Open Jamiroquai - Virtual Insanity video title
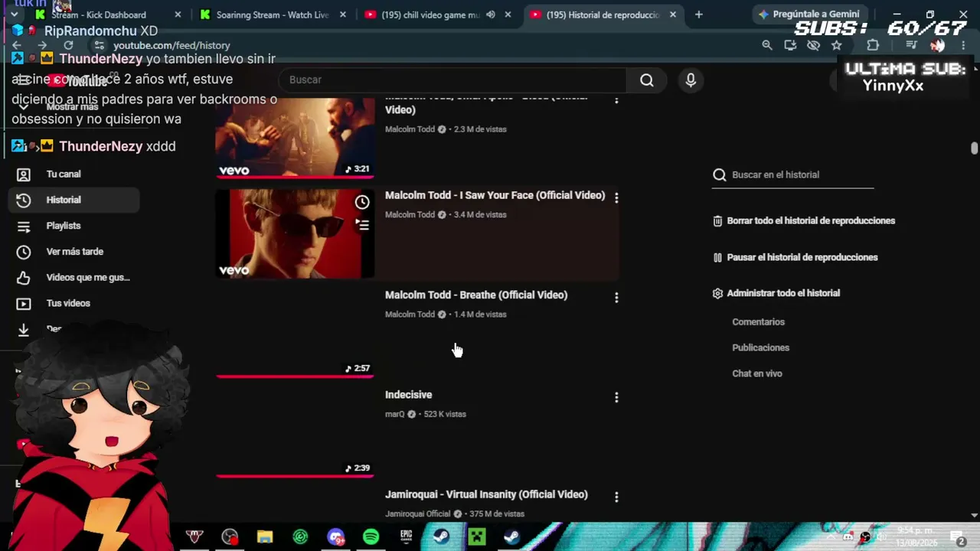 tap(486, 494)
